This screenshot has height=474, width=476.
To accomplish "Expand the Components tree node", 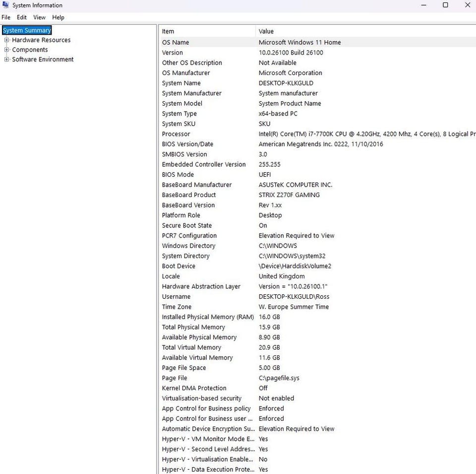I will coord(6,50).
